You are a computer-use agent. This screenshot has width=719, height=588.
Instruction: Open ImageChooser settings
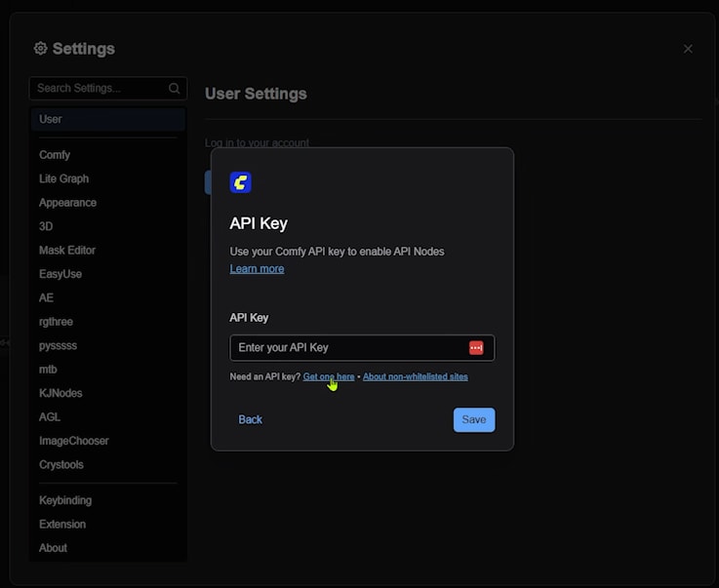pos(108,441)
